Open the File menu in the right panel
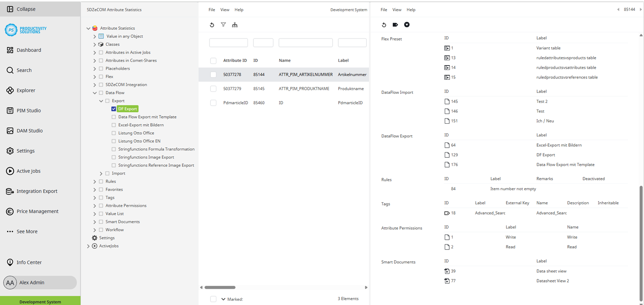The height and width of the screenshot is (305, 644). point(383,9)
